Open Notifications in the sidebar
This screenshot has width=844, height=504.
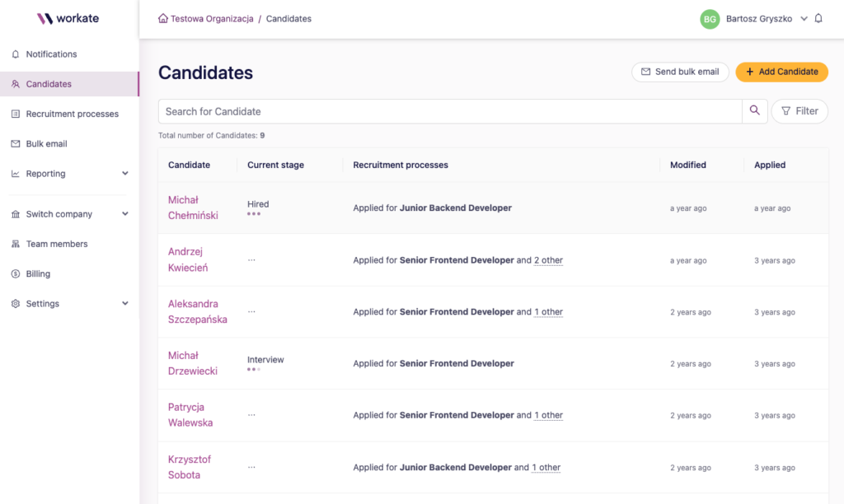[x=51, y=54]
